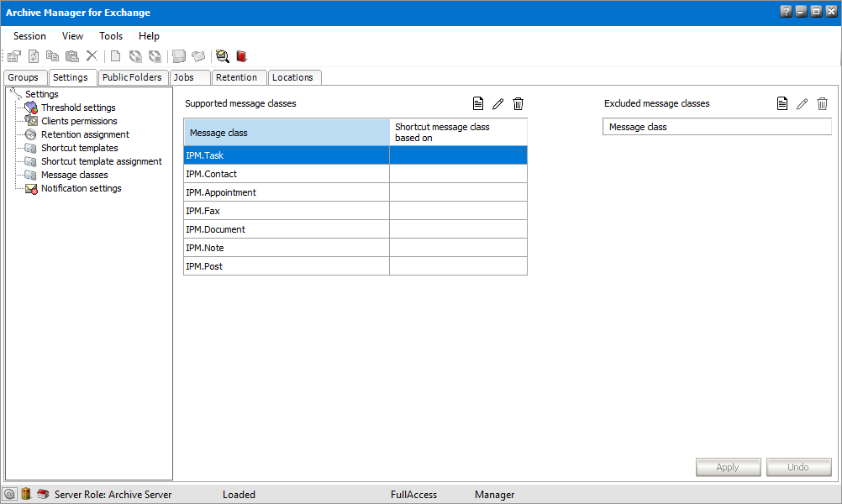Click the Apply button
Image resolution: width=842 pixels, height=504 pixels.
point(728,467)
